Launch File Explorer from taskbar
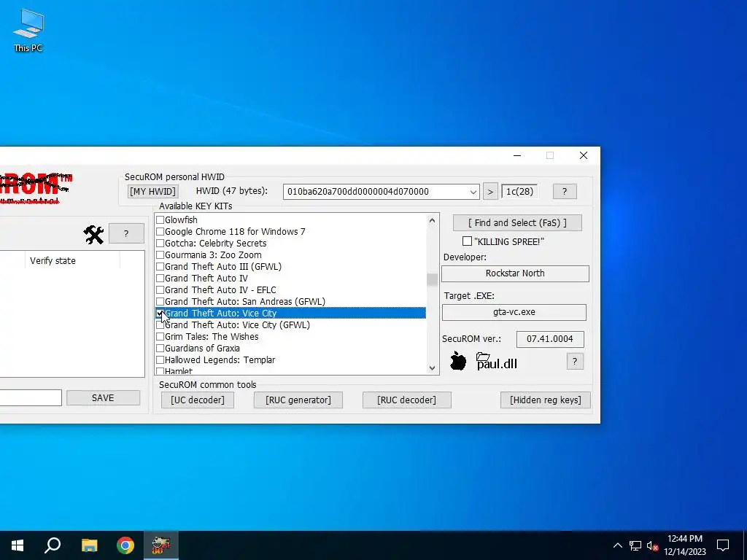Viewport: 747px width, 560px height. [x=89, y=545]
